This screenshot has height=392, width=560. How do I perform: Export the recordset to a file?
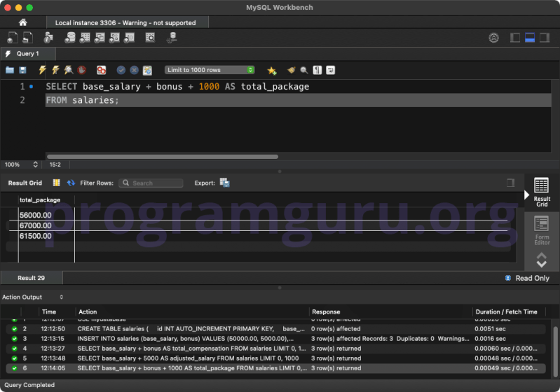coord(225,183)
